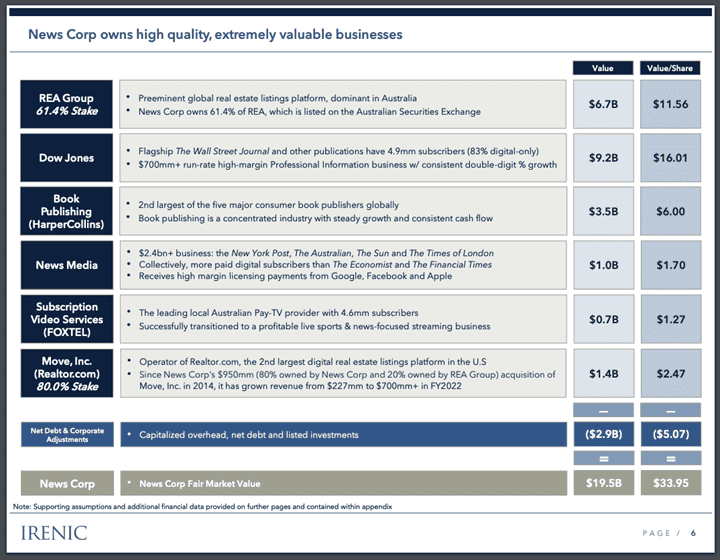This screenshot has width=720, height=560.
Task: Select the REA Group 61.4% Stake box
Action: pos(66,104)
